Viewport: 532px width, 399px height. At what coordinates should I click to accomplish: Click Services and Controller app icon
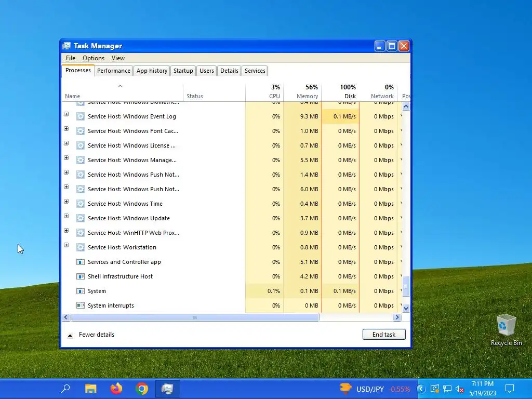(81, 262)
